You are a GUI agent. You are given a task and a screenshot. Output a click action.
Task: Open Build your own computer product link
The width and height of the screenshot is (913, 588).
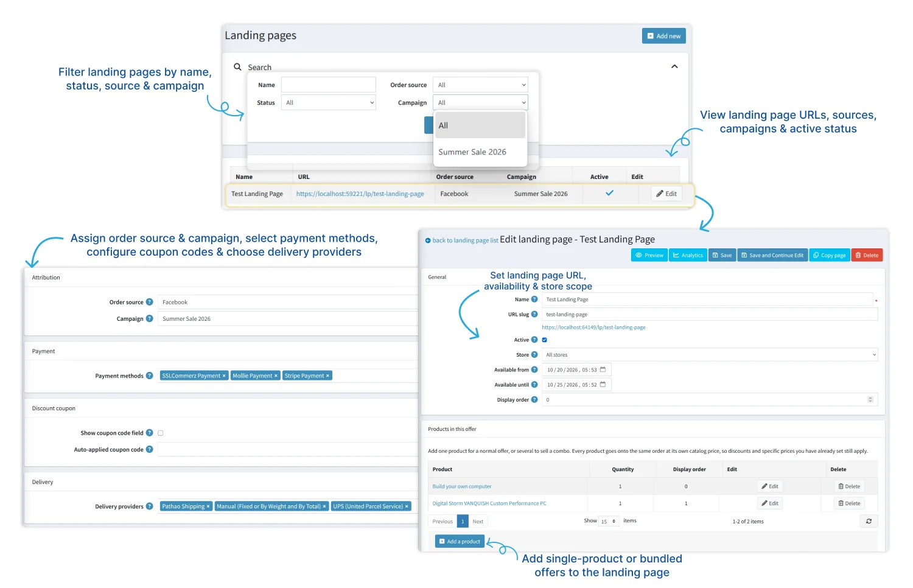coord(462,486)
